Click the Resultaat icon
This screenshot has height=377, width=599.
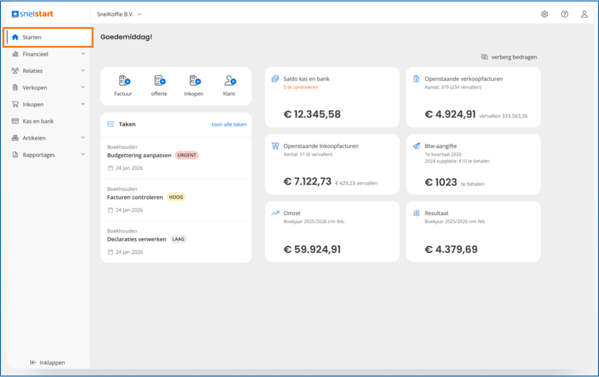416,213
